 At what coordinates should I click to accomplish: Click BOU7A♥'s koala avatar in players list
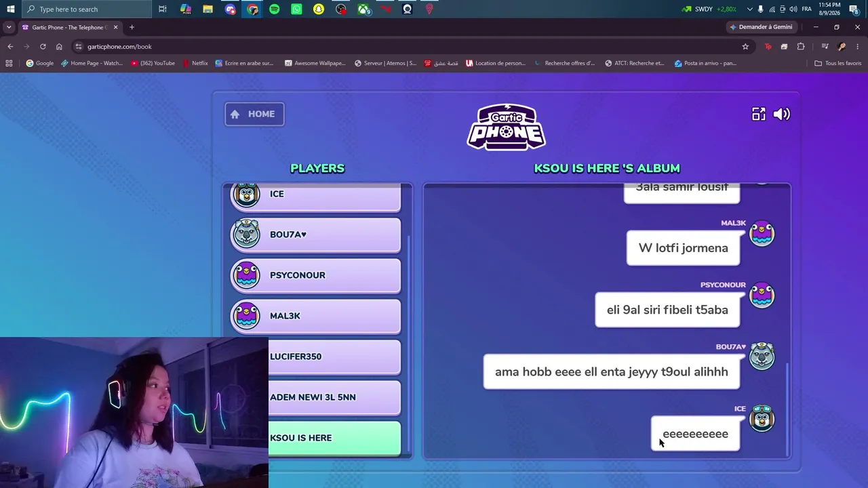pyautogui.click(x=246, y=234)
